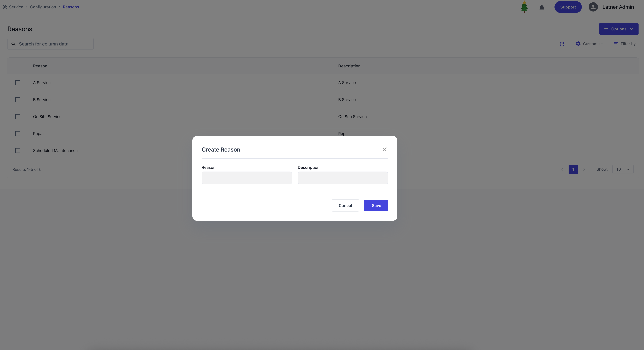The width and height of the screenshot is (644, 350).
Task: Select the On Site Service checkbox
Action: coord(18,117)
